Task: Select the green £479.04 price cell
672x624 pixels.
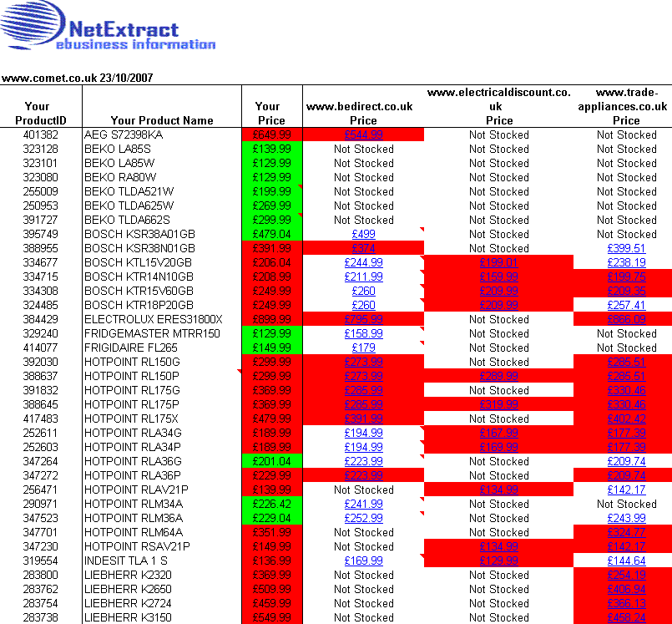Action: tap(271, 234)
